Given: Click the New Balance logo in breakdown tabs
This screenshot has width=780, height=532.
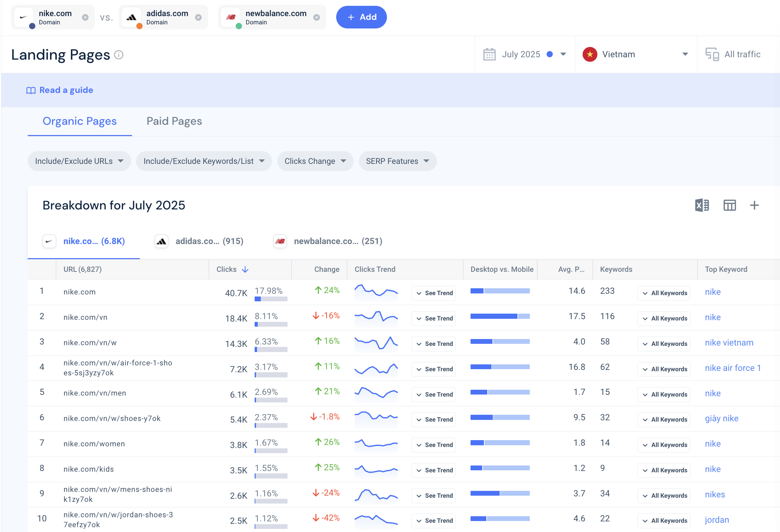Looking at the screenshot, I should point(280,241).
